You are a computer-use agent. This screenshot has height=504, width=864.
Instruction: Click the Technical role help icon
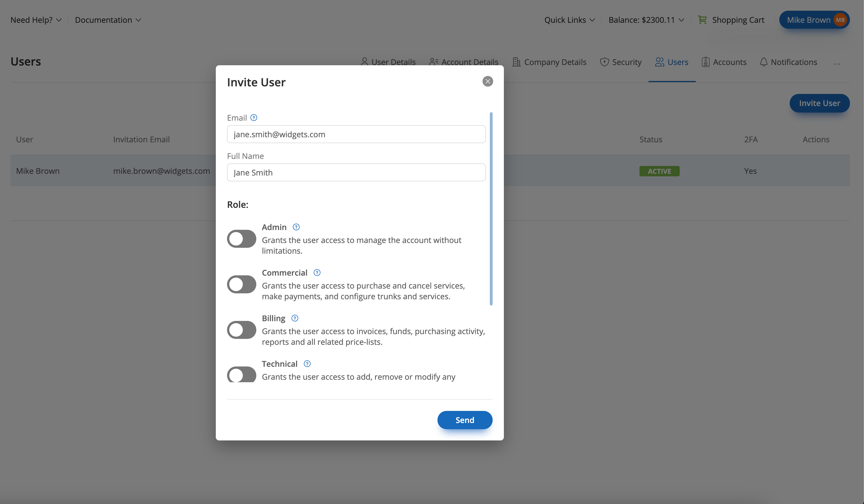click(x=307, y=364)
